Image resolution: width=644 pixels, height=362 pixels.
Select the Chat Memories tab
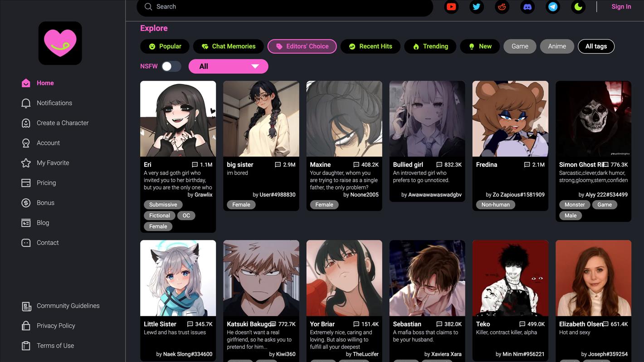click(228, 46)
